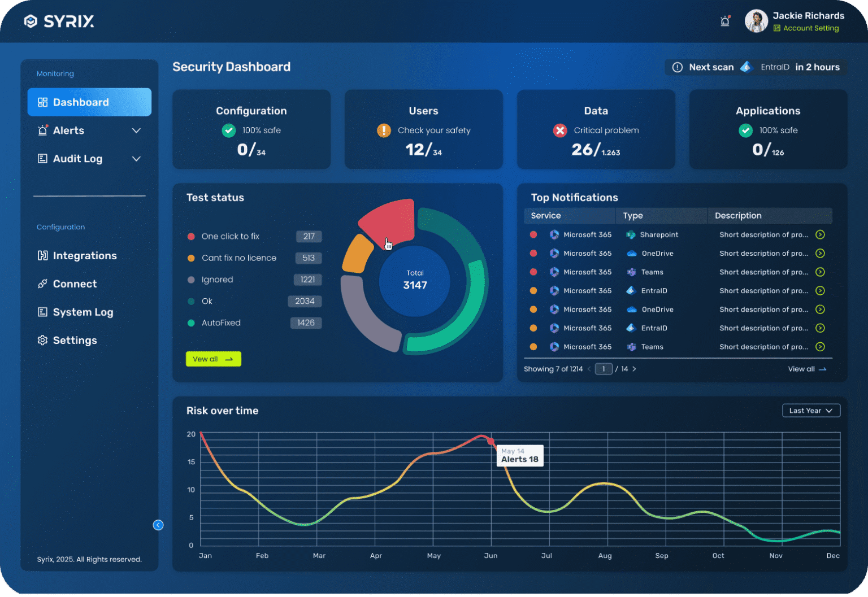This screenshot has height=597, width=868.
Task: Select the Connect link icon
Action: coord(42,284)
